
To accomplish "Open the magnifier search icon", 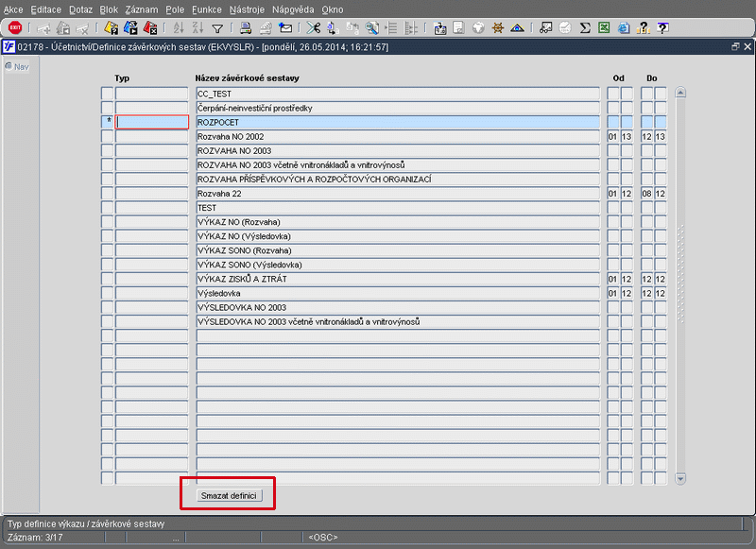I will (371, 28).
